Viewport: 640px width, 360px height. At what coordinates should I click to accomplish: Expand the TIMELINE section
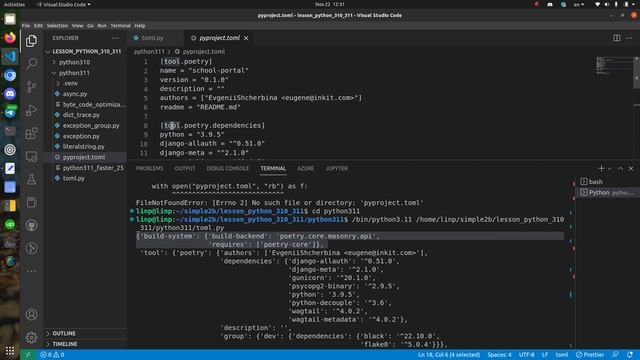pos(65,344)
